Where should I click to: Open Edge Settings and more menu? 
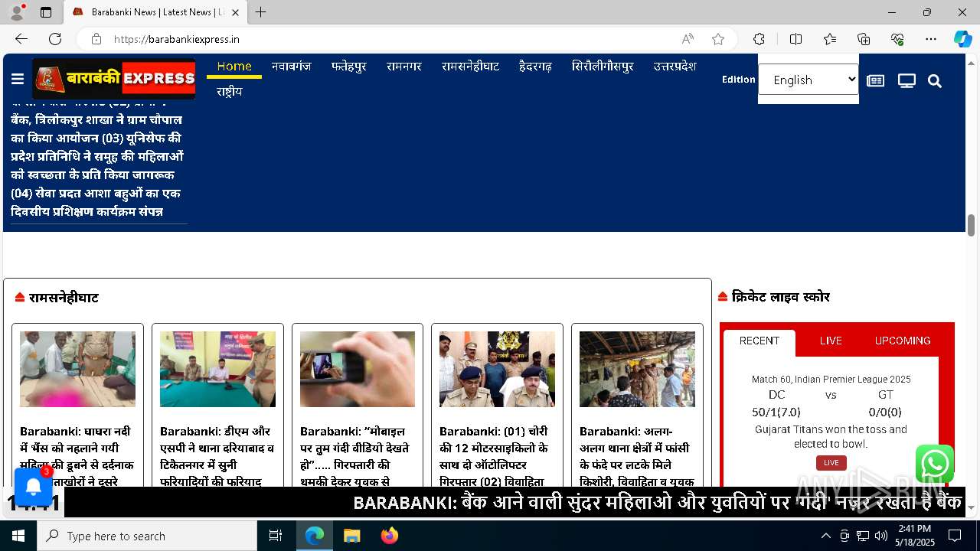[931, 39]
